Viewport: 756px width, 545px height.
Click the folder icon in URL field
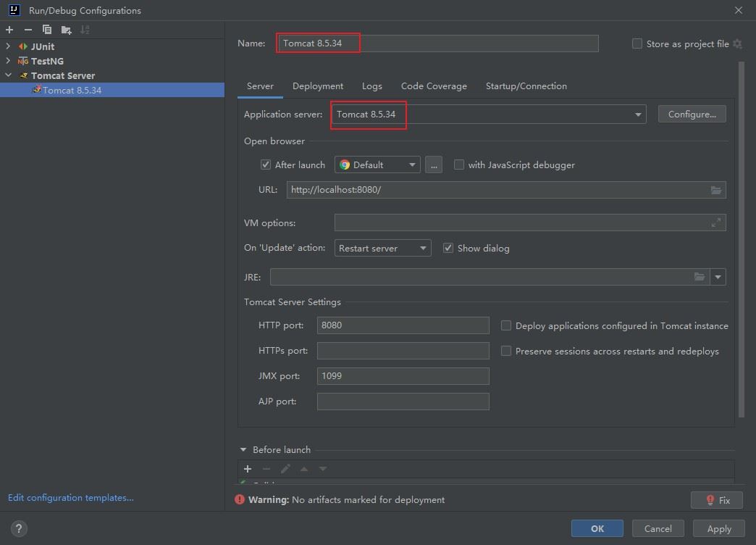click(715, 190)
